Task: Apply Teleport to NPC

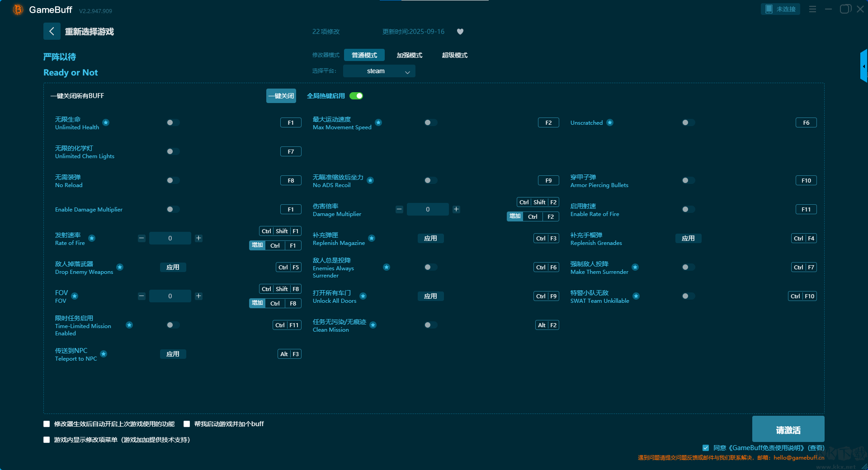Action: (173, 354)
